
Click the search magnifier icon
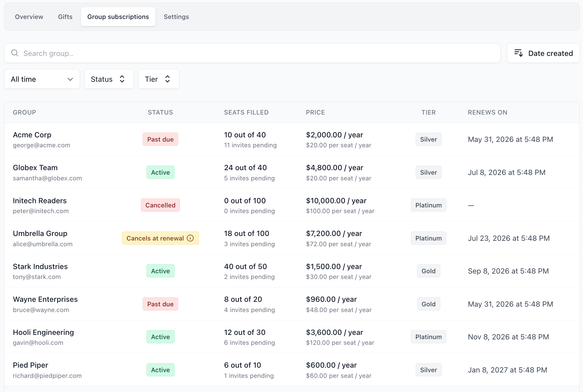15,53
